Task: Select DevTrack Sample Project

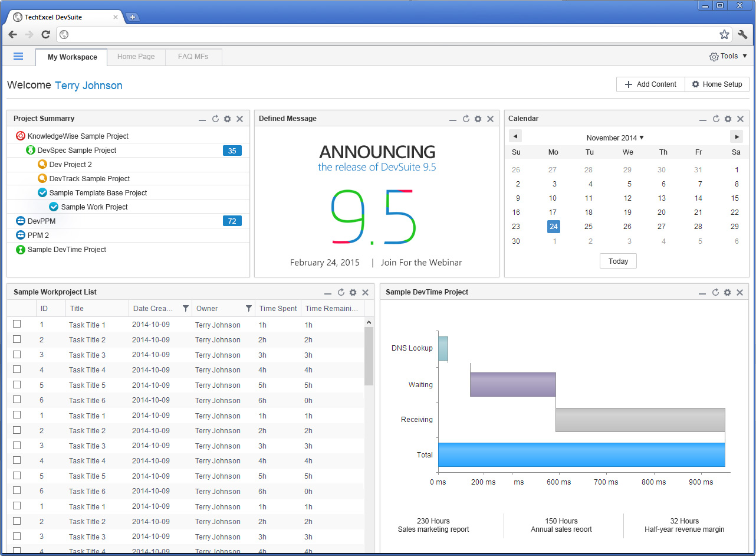Action: (x=89, y=179)
